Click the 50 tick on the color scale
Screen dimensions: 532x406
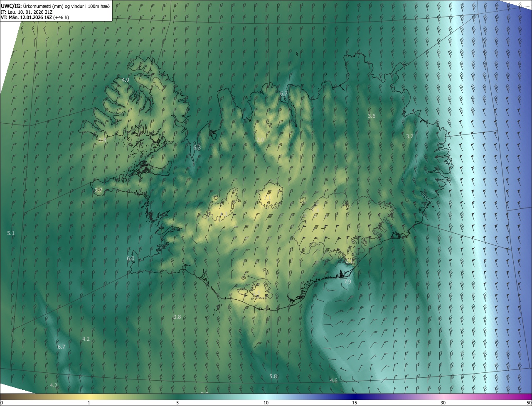coord(529,403)
